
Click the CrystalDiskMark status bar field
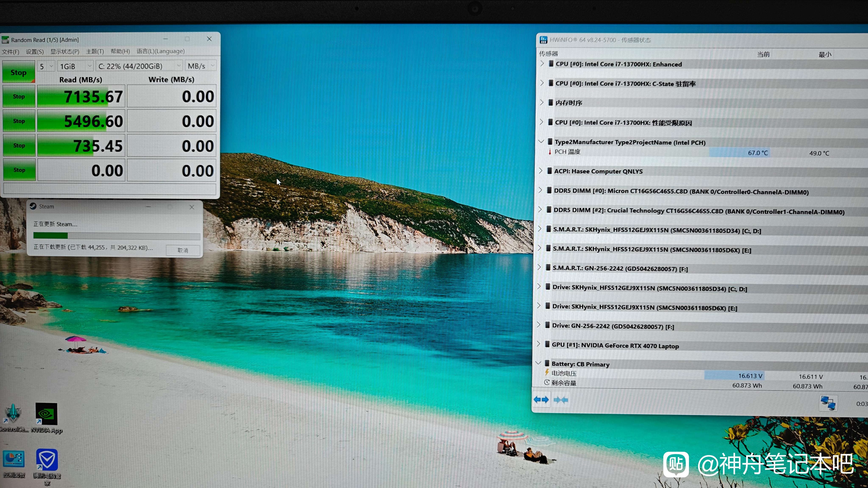(110, 189)
